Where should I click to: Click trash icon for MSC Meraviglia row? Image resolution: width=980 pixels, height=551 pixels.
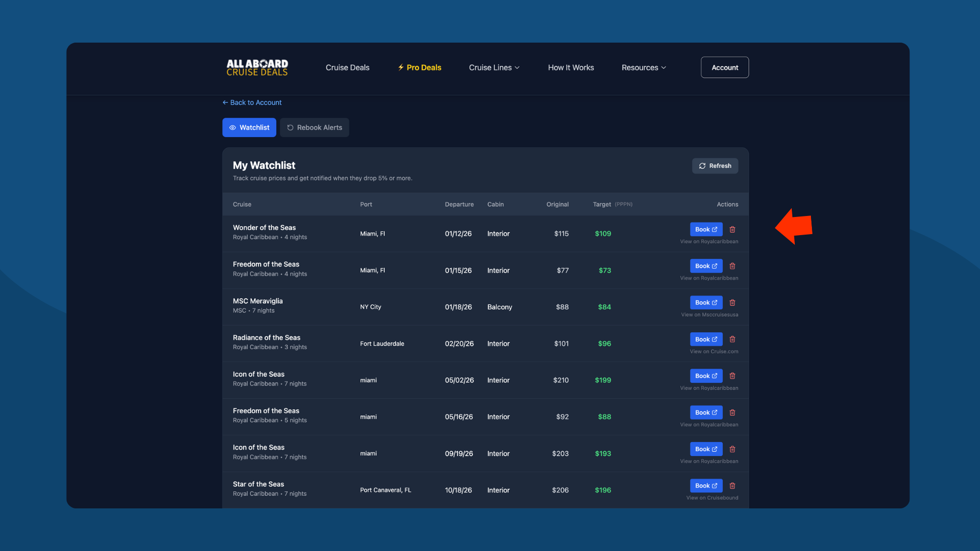pyautogui.click(x=732, y=303)
